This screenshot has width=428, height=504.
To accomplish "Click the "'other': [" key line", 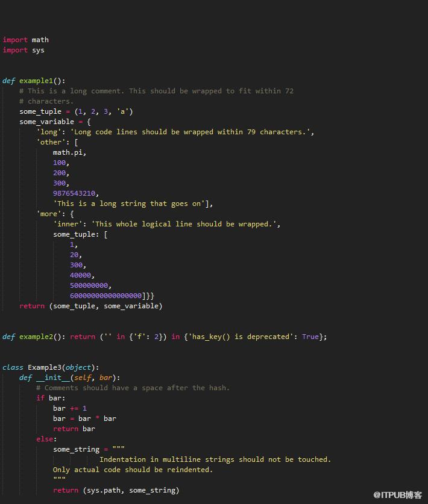I will (57, 142).
